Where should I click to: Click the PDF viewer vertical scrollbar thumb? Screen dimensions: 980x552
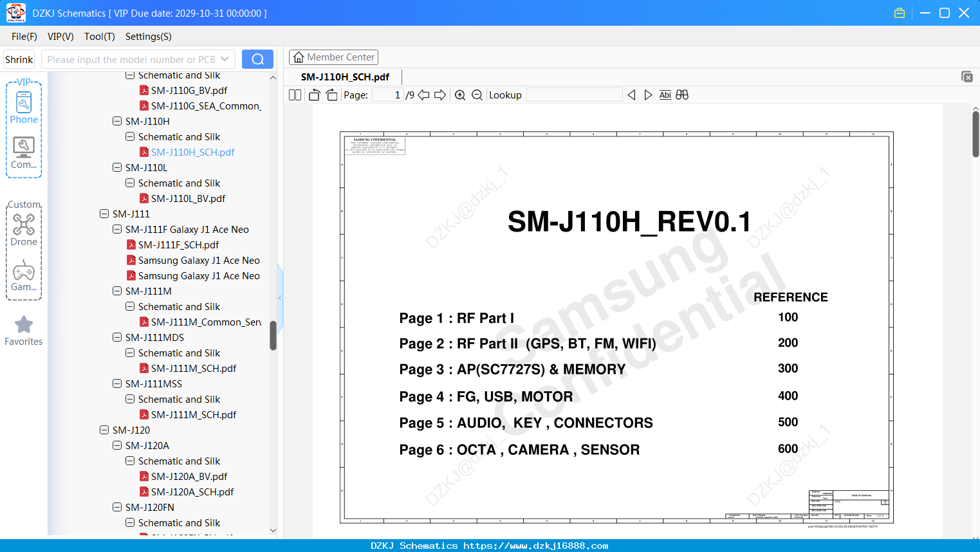(975, 134)
